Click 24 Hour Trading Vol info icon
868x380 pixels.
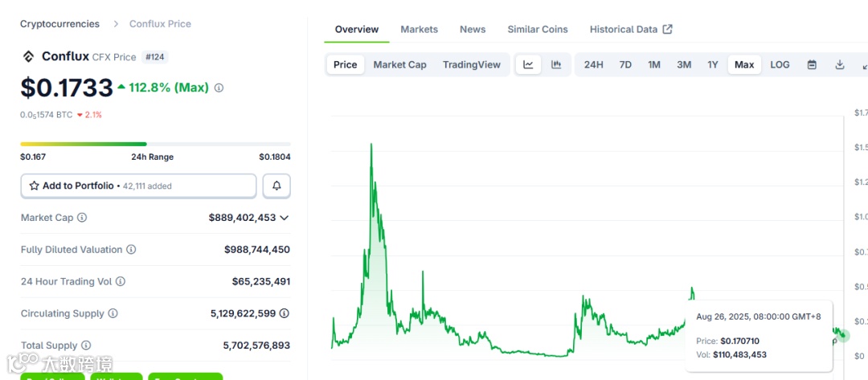(121, 282)
